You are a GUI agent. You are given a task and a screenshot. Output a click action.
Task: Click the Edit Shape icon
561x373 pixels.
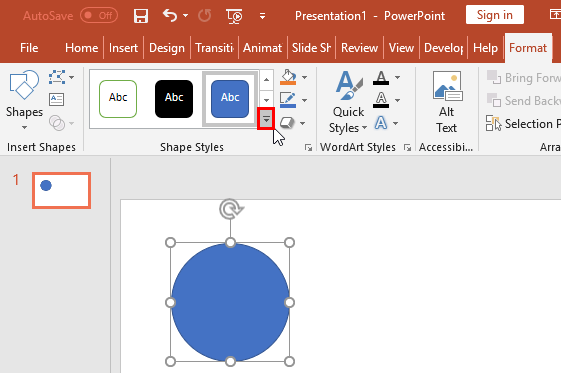pos(57,77)
